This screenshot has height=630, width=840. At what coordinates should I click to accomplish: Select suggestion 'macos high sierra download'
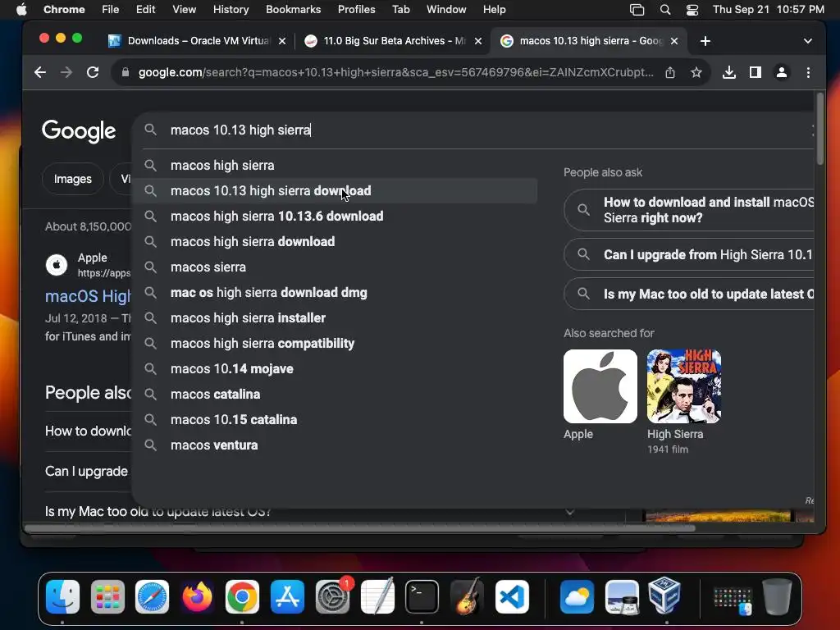[335, 242]
